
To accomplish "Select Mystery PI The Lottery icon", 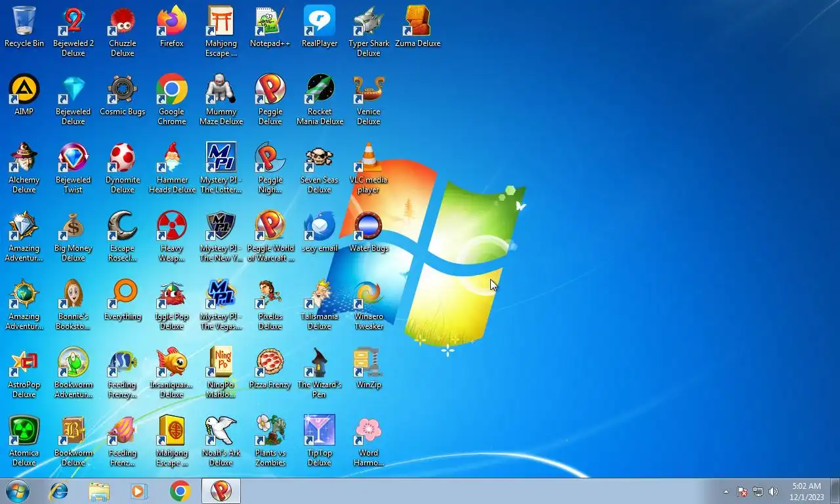I will 221,168.
